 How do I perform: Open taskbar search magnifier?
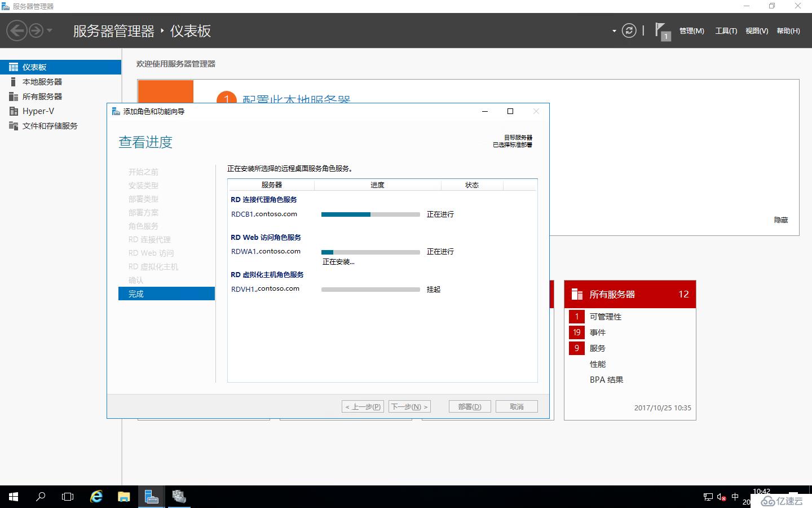pyautogui.click(x=41, y=497)
